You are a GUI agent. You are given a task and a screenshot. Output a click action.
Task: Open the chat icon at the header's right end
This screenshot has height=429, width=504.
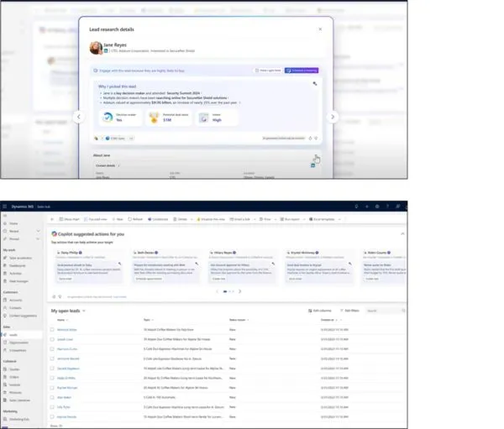click(x=398, y=207)
